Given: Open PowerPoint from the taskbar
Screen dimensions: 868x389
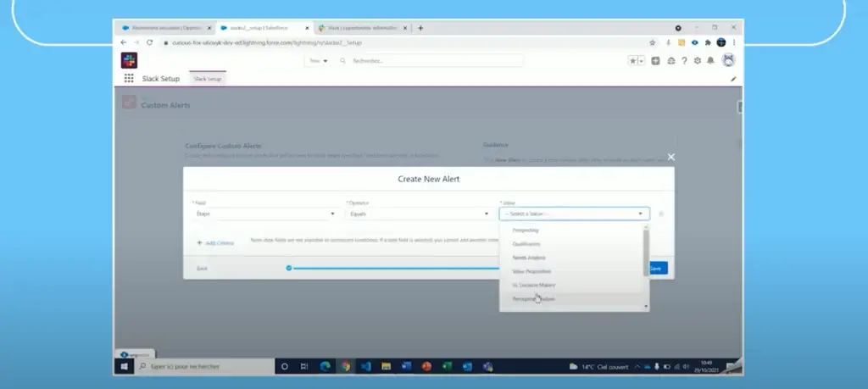Looking at the screenshot, I should pyautogui.click(x=426, y=366).
